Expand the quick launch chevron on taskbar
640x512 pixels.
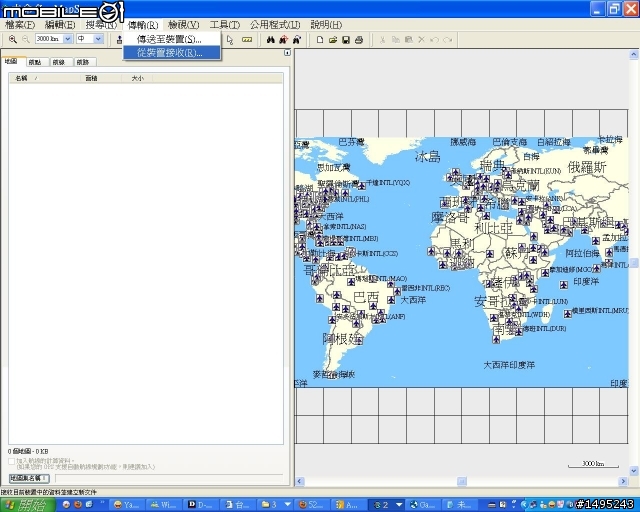[101, 503]
